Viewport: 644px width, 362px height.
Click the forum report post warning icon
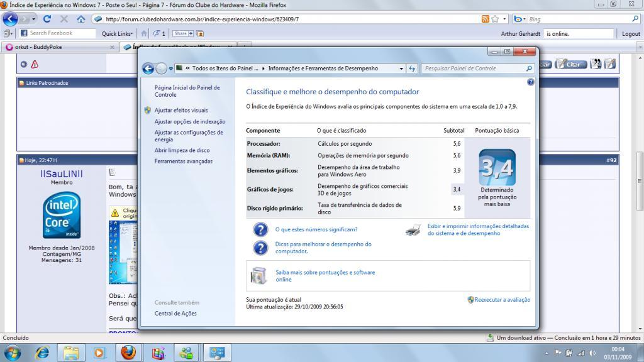(x=35, y=65)
